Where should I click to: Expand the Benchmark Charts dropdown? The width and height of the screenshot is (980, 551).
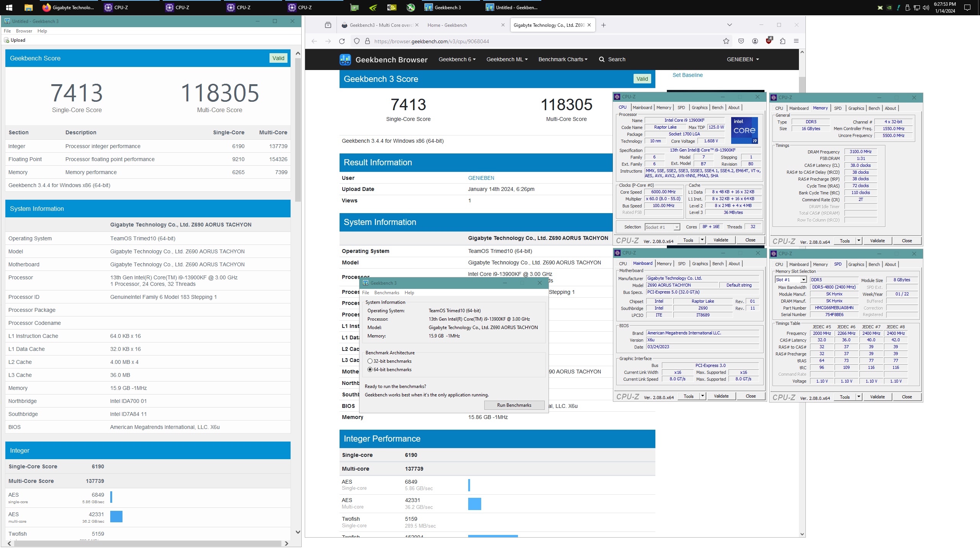[563, 59]
